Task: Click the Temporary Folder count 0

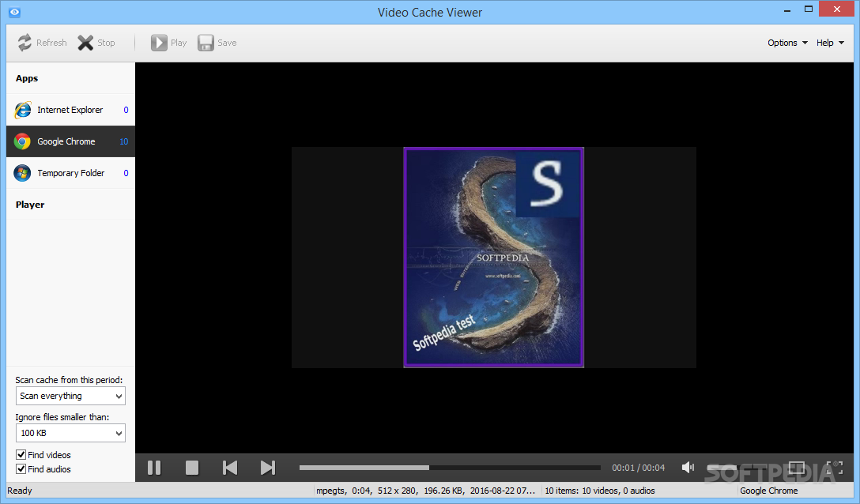Action: [126, 173]
